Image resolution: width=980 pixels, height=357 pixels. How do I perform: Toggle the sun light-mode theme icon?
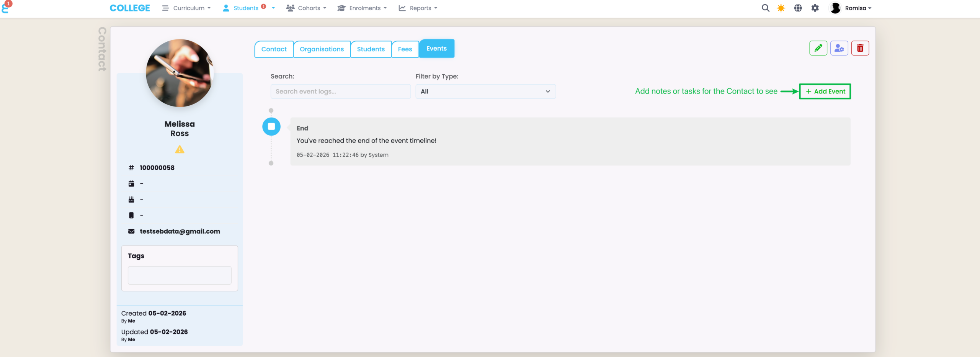[781, 8]
